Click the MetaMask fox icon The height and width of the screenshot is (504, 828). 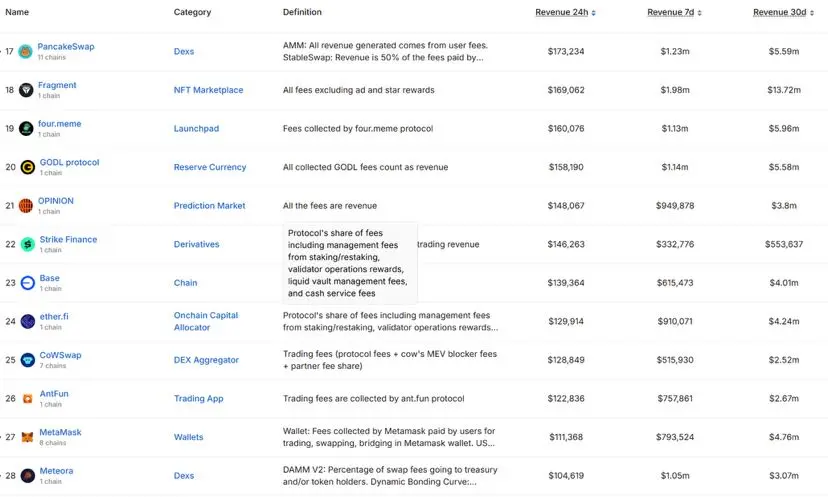pyautogui.click(x=26, y=437)
